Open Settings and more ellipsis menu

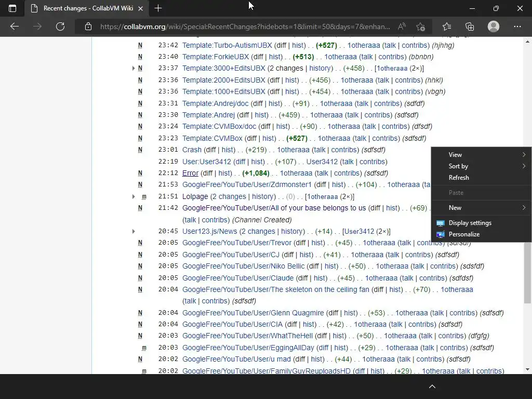(517, 26)
